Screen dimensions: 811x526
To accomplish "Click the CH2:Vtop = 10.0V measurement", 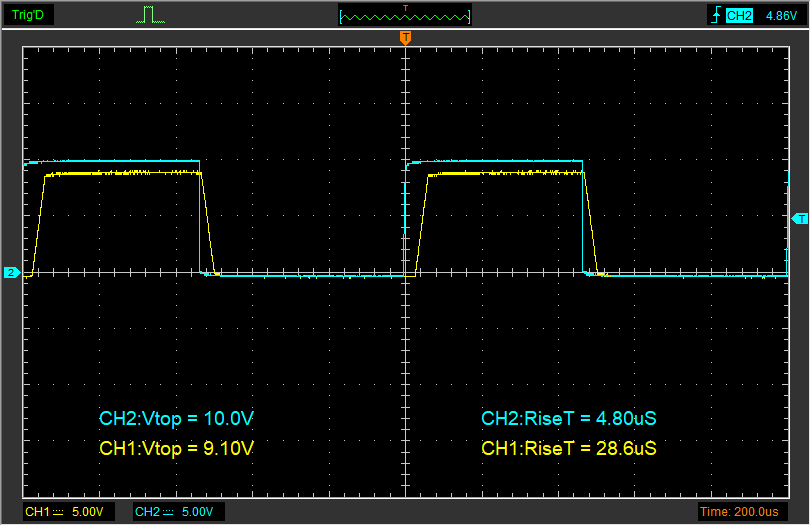I will (x=176, y=418).
